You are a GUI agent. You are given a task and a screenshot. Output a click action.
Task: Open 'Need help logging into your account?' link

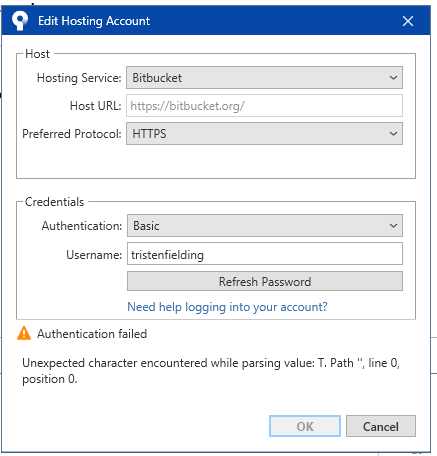(227, 307)
